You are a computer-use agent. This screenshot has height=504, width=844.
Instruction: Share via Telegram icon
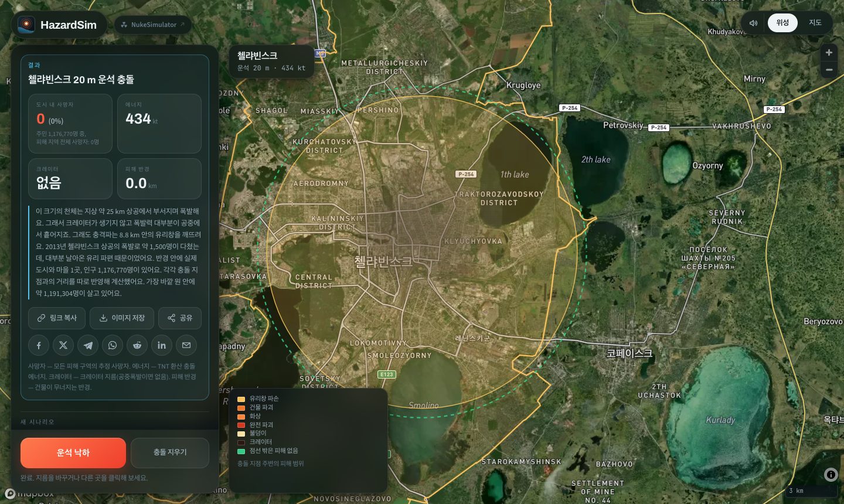pyautogui.click(x=88, y=345)
